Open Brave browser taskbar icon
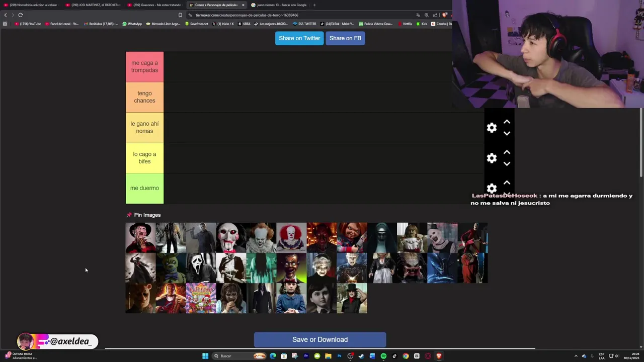Image resolution: width=644 pixels, height=362 pixels. [x=439, y=356]
